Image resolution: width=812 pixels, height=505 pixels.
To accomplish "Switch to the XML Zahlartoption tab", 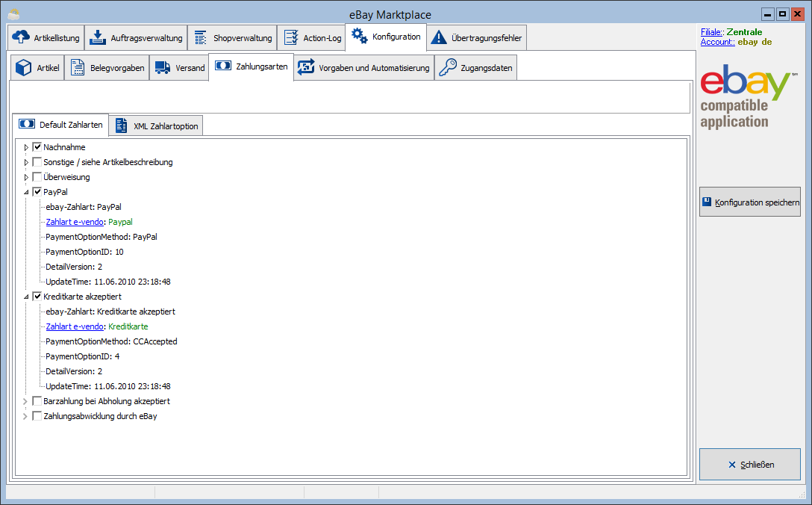I will click(156, 126).
